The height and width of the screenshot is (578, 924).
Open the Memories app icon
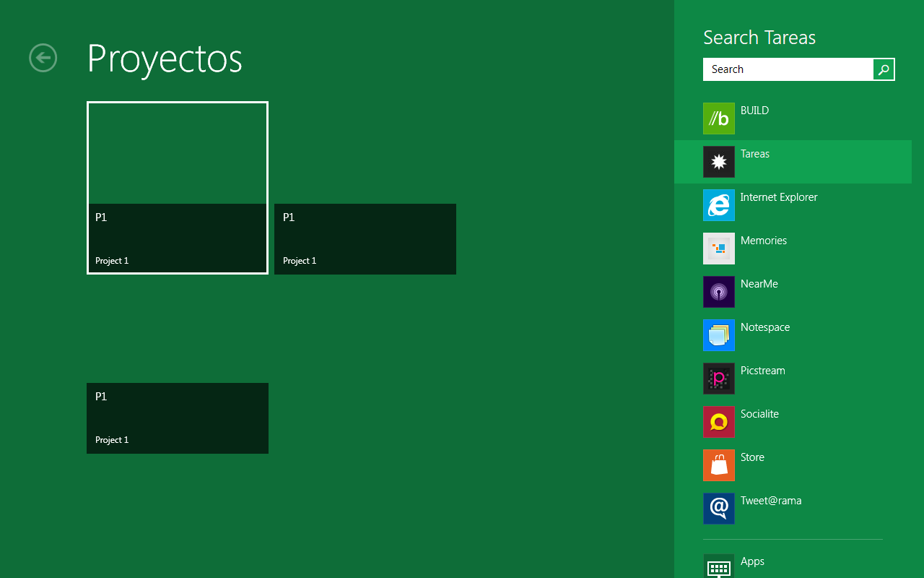click(x=718, y=249)
